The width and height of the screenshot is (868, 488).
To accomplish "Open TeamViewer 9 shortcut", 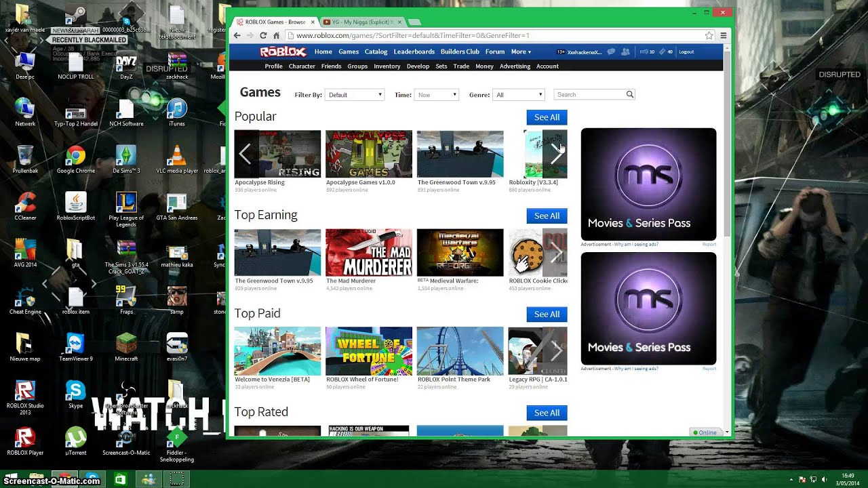I will pyautogui.click(x=76, y=347).
